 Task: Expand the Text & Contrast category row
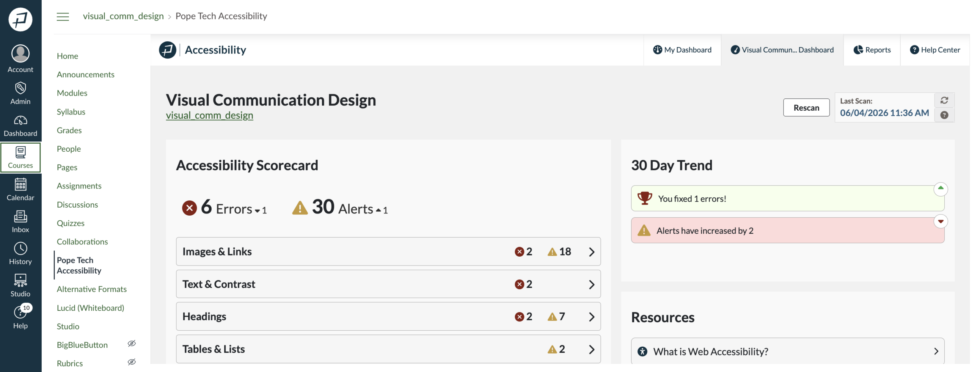388,284
